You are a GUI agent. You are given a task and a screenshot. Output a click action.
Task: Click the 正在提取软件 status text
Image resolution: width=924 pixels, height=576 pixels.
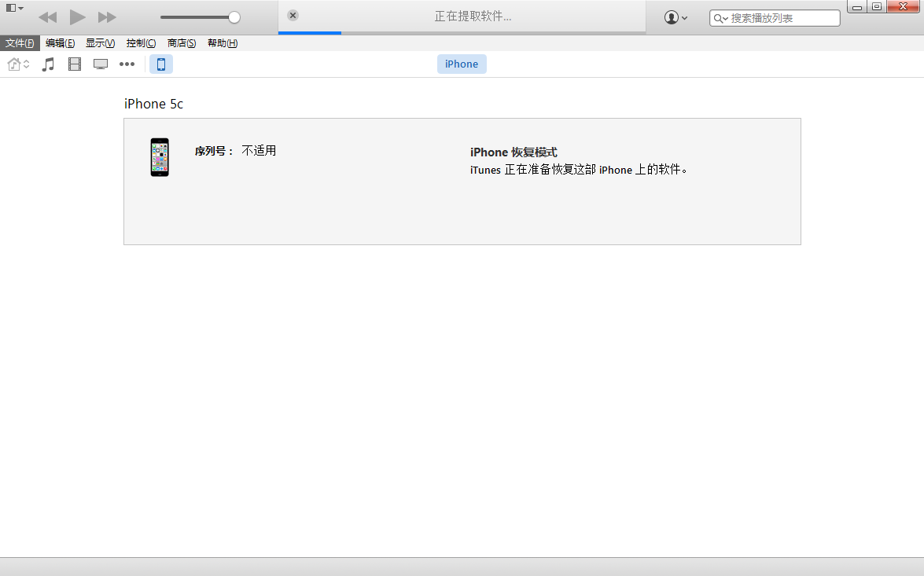tap(473, 17)
